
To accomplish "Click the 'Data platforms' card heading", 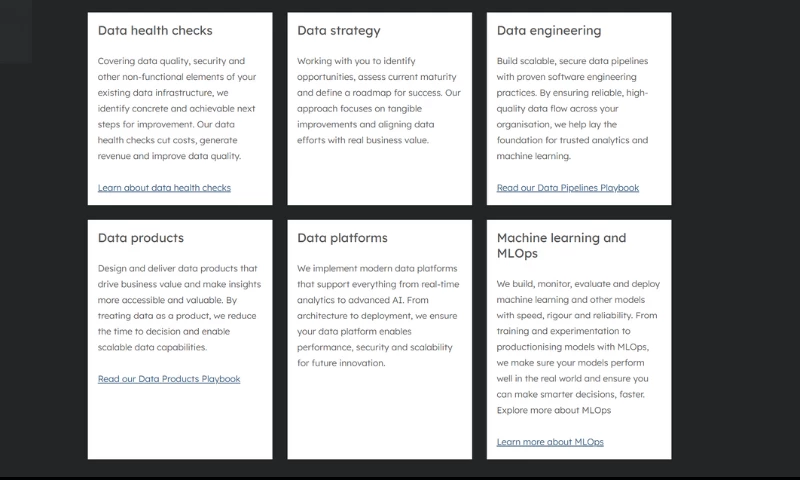I will point(342,238).
